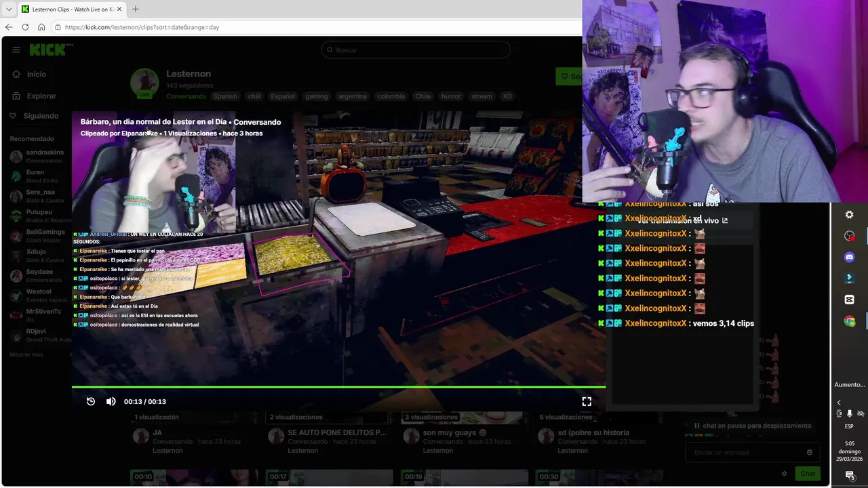The width and height of the screenshot is (868, 488).
Task: Open Chrome from taskbar
Action: [x=849, y=321]
